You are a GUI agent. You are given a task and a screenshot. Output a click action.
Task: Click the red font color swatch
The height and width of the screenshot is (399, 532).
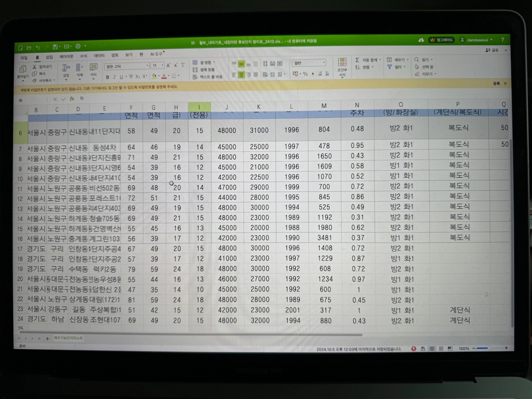point(164,77)
